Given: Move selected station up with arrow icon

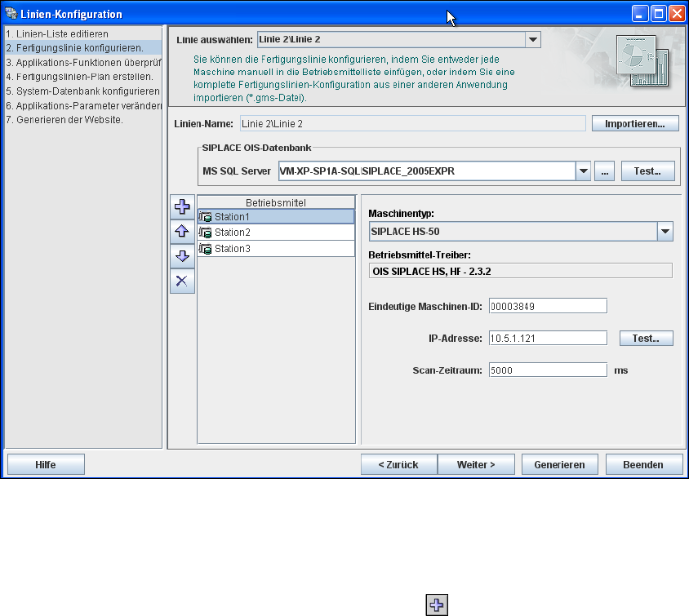Looking at the screenshot, I should pos(182,232).
